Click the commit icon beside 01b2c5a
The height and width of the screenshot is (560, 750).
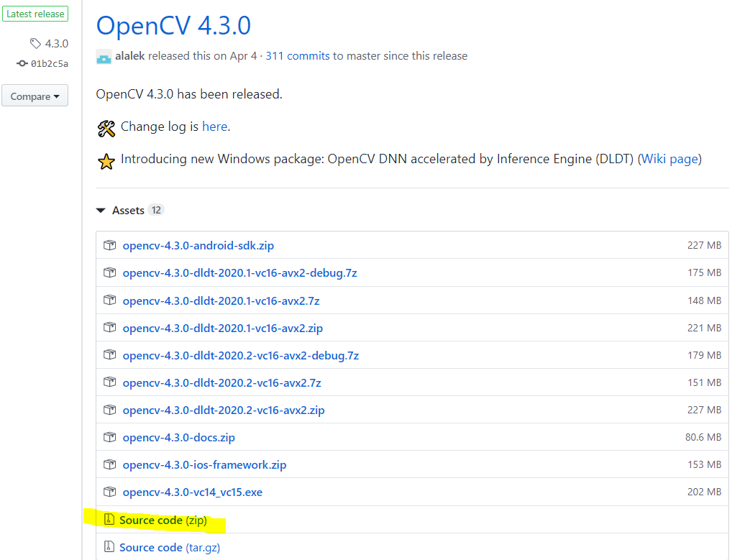[x=22, y=63]
